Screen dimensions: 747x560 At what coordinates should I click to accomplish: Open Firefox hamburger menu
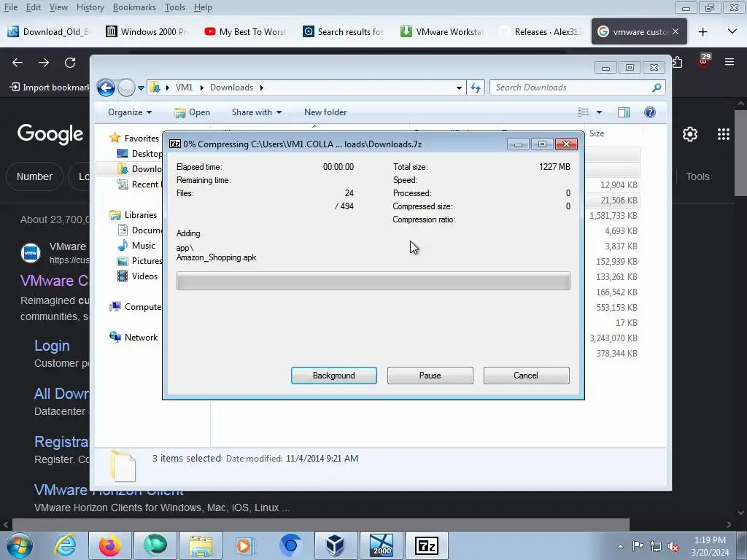(729, 62)
